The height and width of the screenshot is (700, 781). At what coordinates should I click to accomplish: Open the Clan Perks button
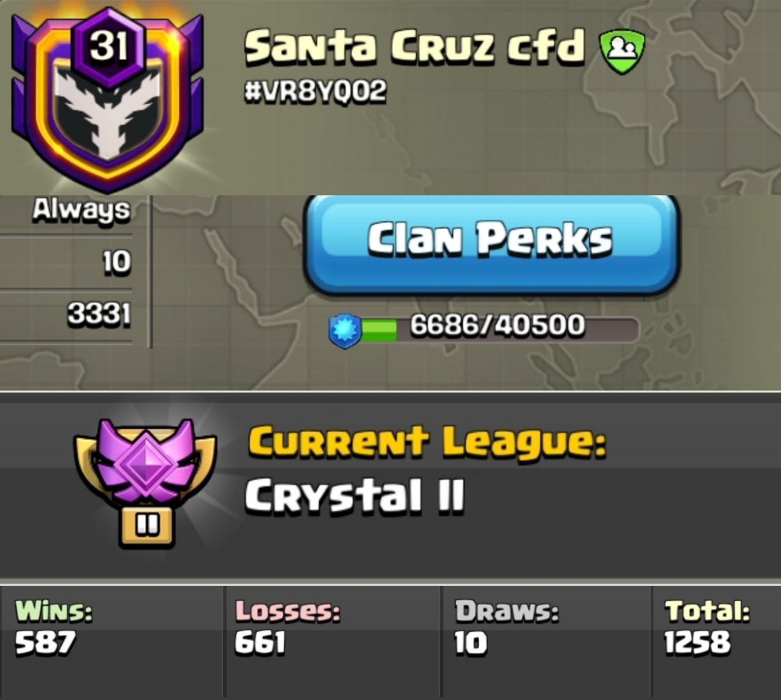pos(491,244)
